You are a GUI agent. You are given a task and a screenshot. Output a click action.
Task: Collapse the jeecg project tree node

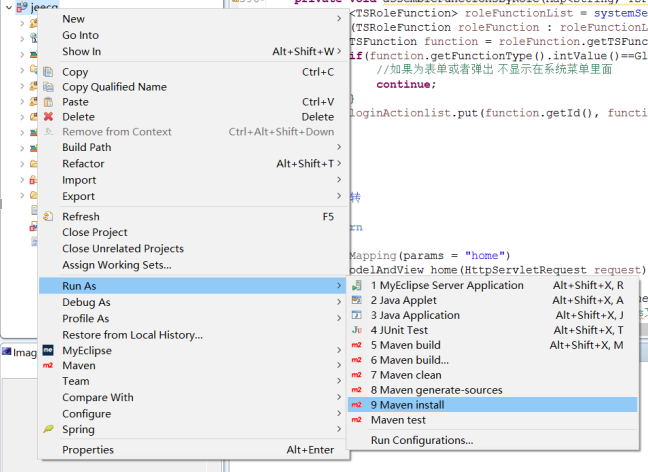9,7
